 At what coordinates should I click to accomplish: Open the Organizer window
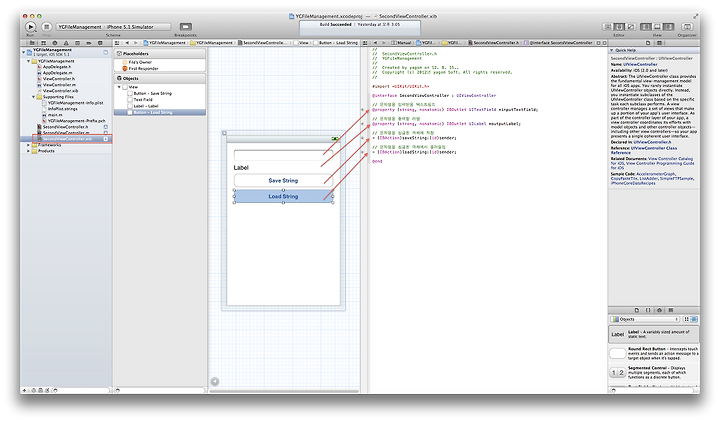(x=687, y=27)
